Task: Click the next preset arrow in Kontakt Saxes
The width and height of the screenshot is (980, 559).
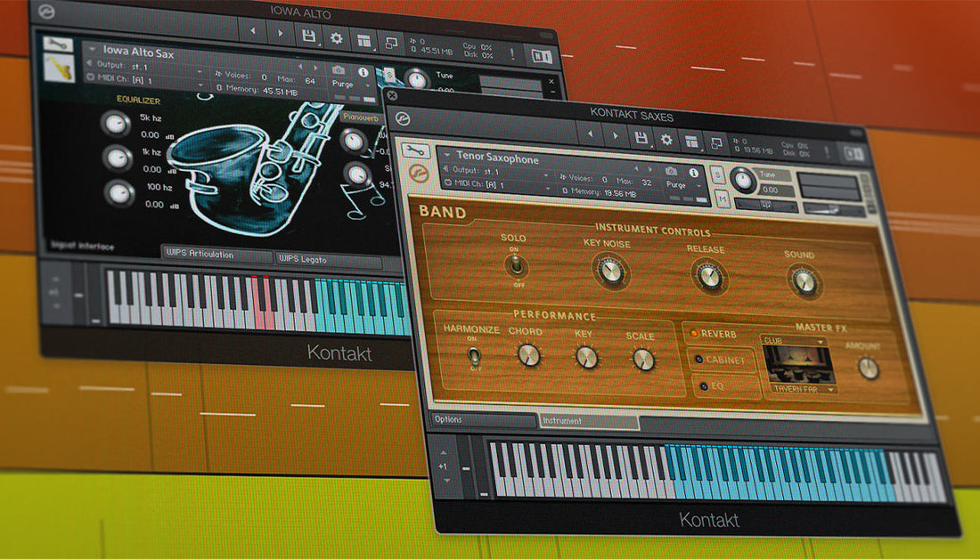Action: (x=615, y=135)
